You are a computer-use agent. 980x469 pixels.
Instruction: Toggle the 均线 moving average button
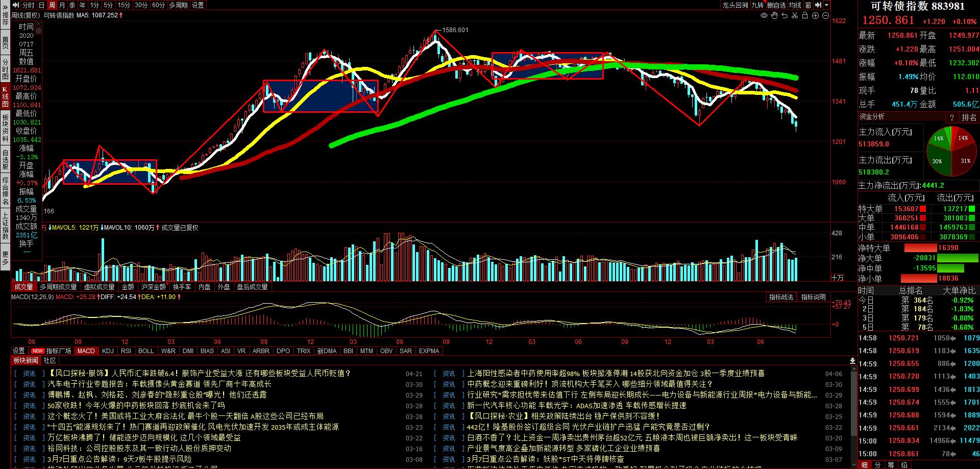(795, 5)
